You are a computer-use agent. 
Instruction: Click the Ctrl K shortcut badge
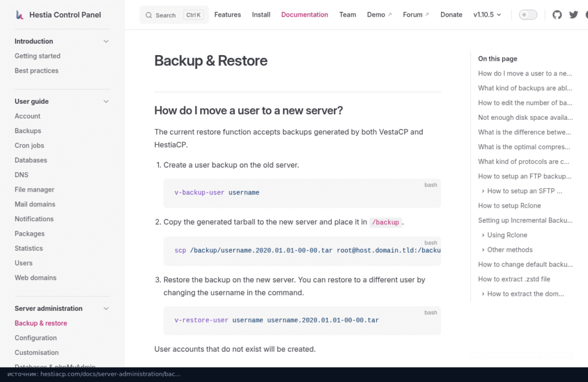click(x=193, y=15)
